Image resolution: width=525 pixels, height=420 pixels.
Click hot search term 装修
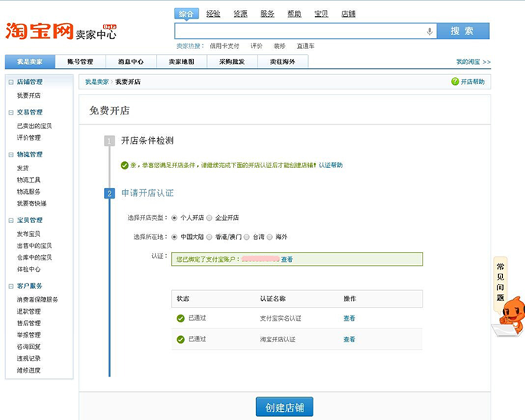279,46
